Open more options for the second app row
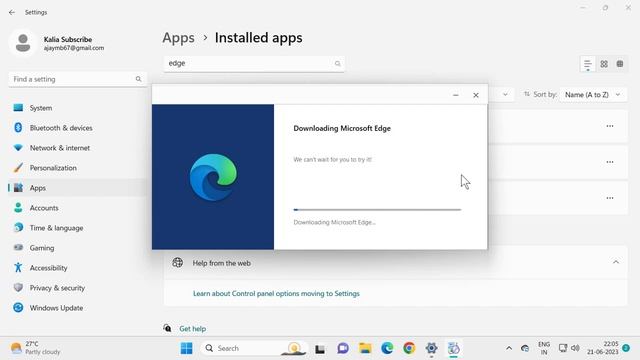Image resolution: width=640 pixels, height=360 pixels. pos(610,162)
